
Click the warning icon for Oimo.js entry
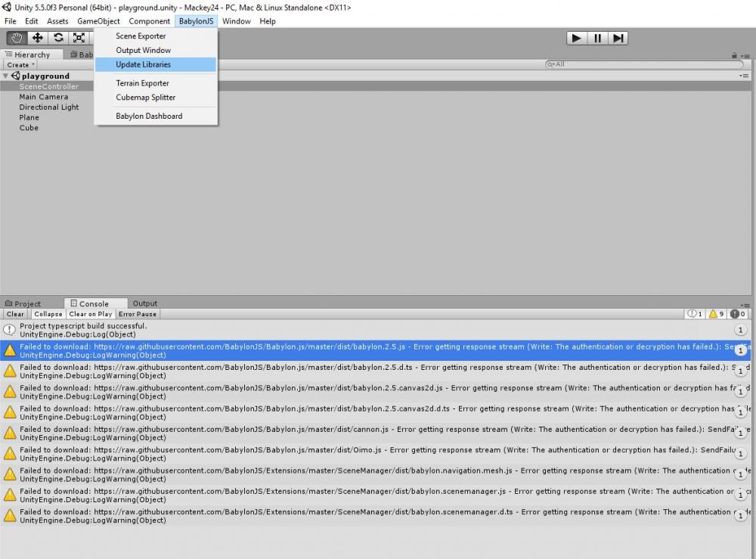coord(10,454)
